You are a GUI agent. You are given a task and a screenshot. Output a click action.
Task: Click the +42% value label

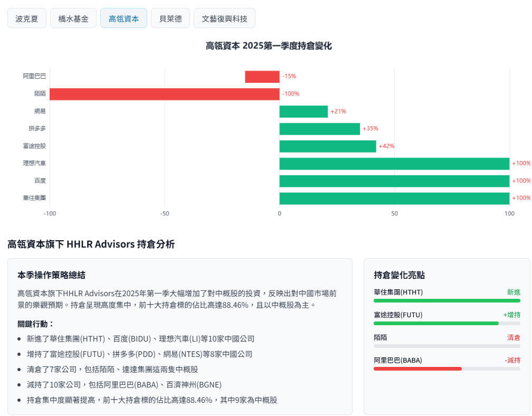click(387, 146)
